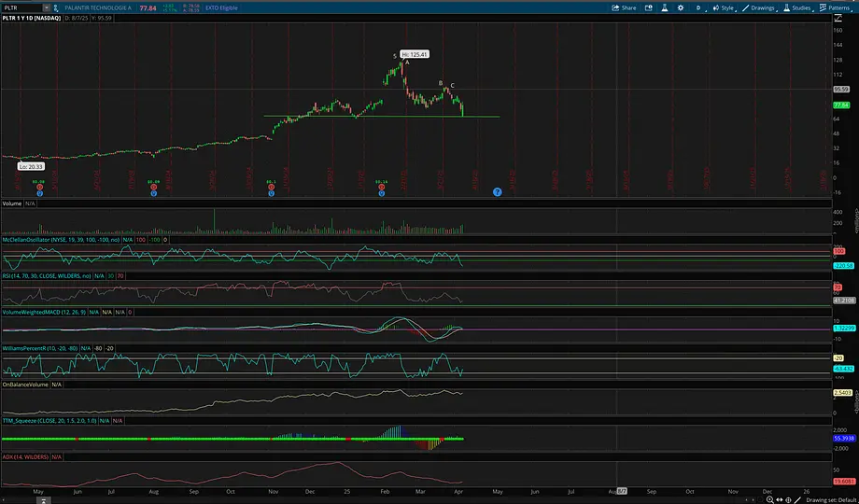Viewport: 859px width, 504px height.
Task: Click the Hi: 125.41 price label
Action: pos(415,55)
